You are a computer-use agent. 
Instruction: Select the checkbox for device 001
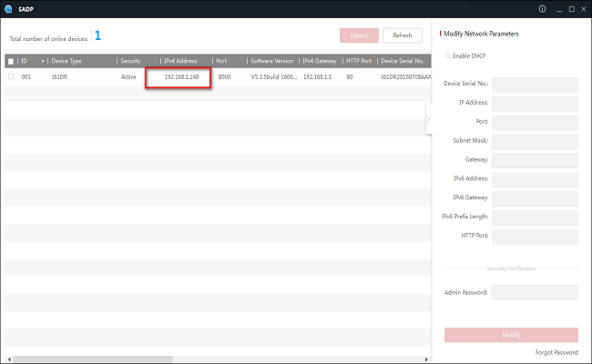point(11,77)
